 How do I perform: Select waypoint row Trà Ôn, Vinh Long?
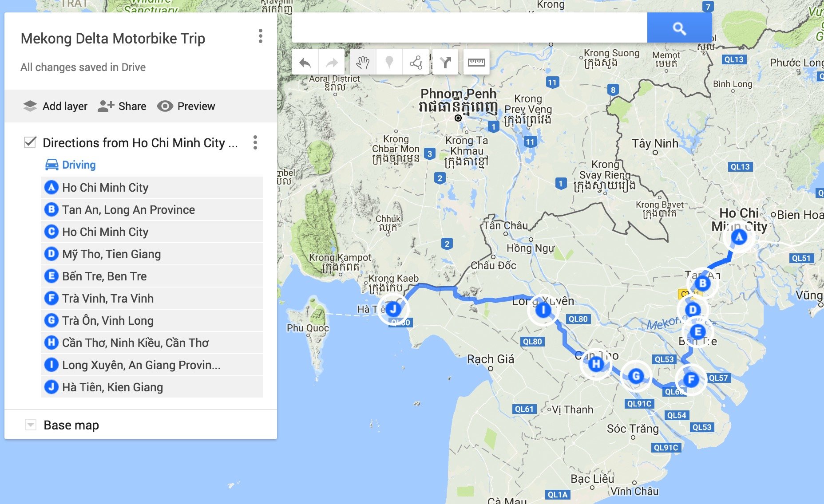[152, 320]
